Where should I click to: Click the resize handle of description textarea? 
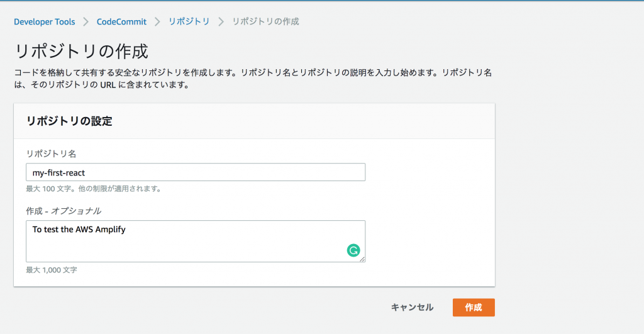coord(362,259)
